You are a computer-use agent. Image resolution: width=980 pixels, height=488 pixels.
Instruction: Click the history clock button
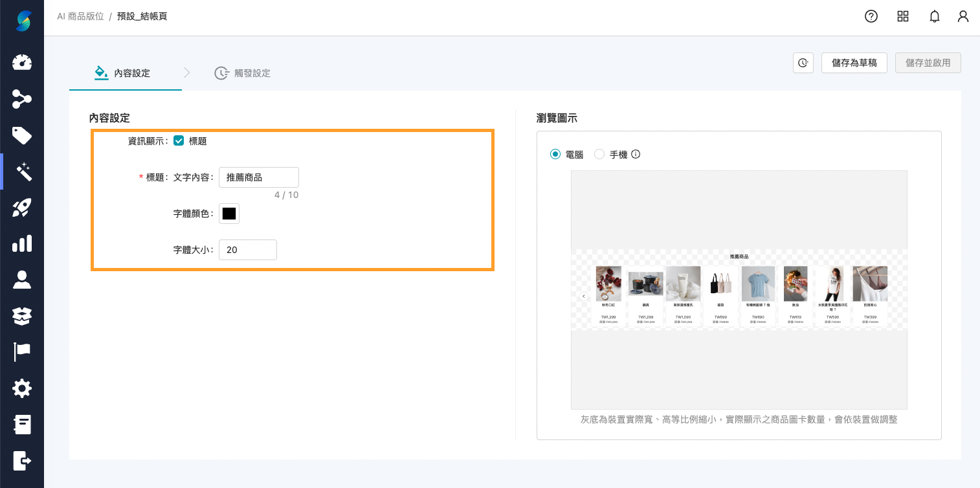click(803, 63)
